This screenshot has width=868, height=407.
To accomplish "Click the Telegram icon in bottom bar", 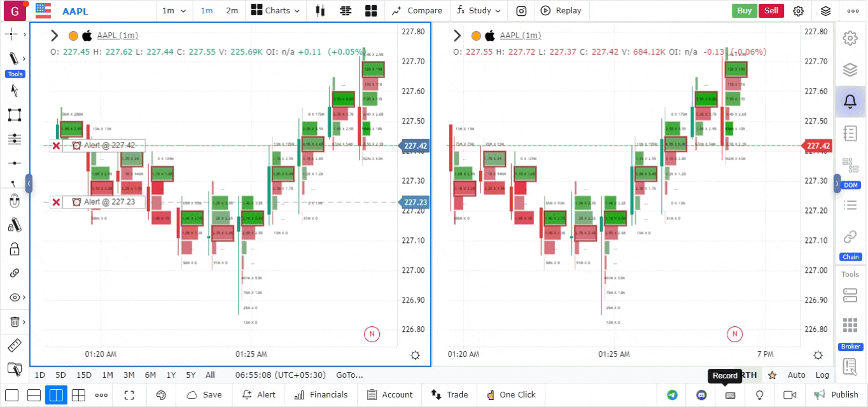I will (672, 395).
